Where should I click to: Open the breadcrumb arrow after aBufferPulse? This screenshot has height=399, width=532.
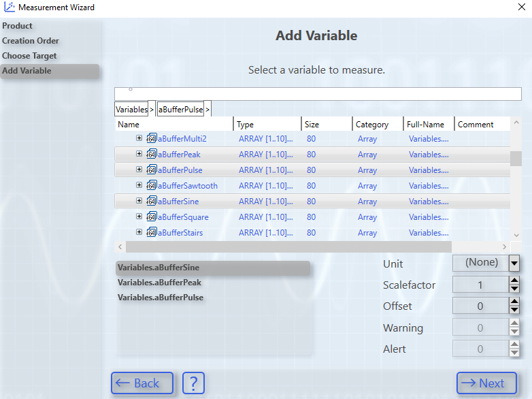pyautogui.click(x=207, y=110)
